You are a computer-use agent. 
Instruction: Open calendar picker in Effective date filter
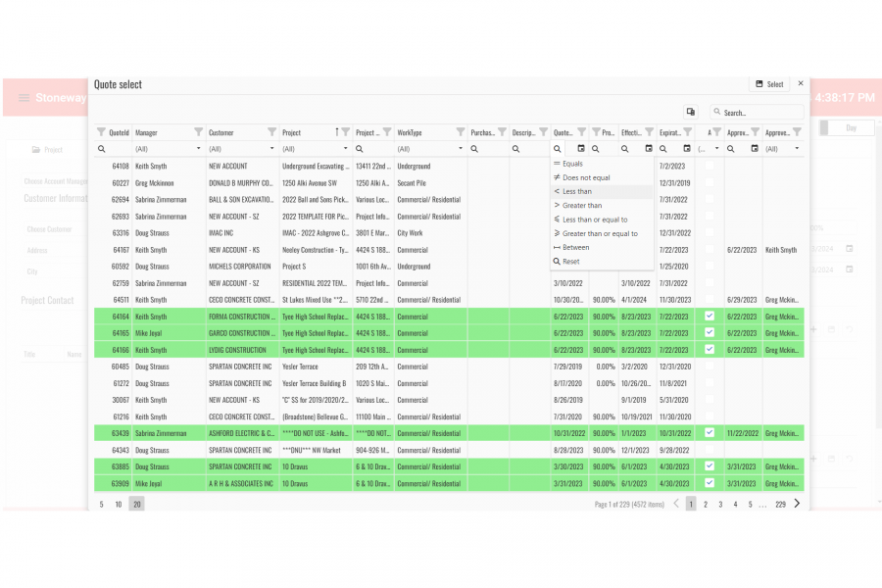click(649, 149)
